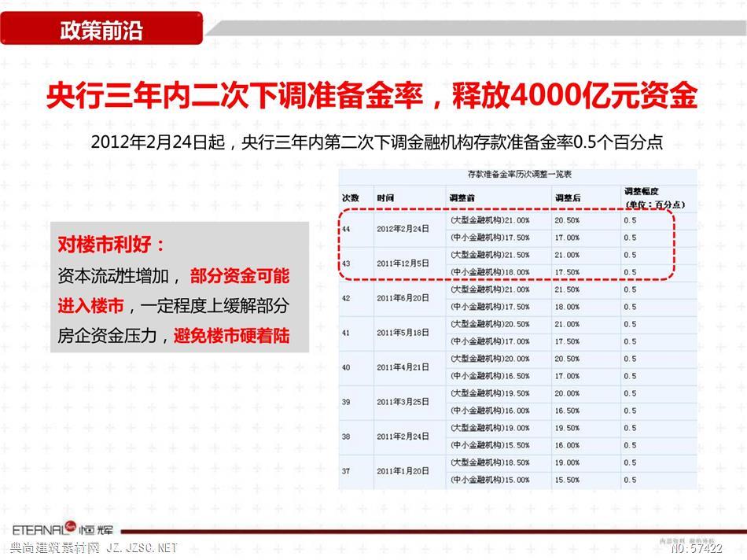747x560 pixels.
Task: Click the cell (中小金融机构)15.00%
Action: [x=490, y=480]
